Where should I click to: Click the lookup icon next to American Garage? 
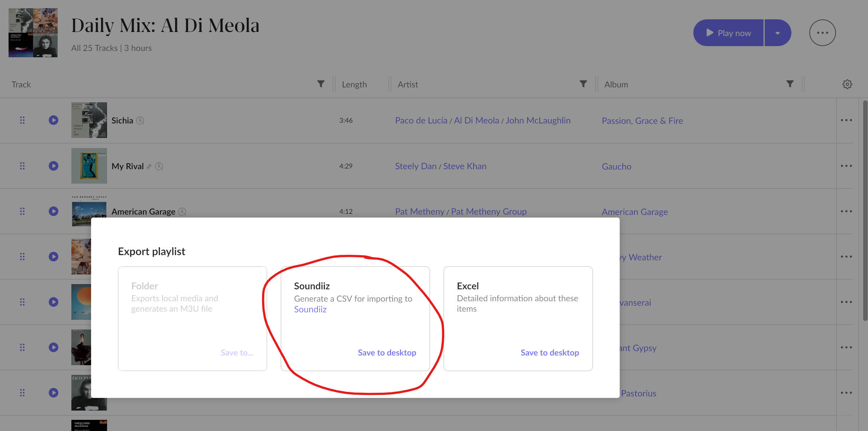182,212
